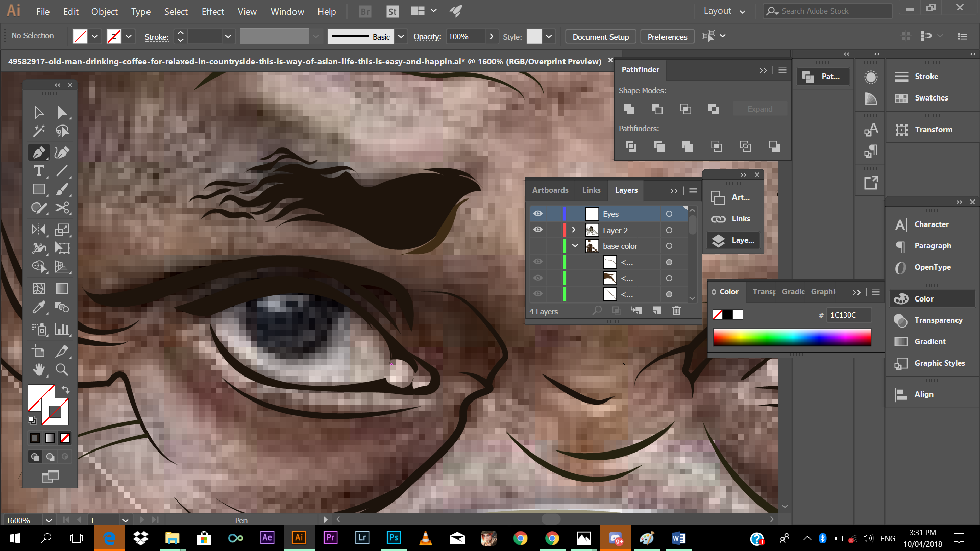980x551 pixels.
Task: Open the Style dropdown arrow
Action: [x=549, y=36]
